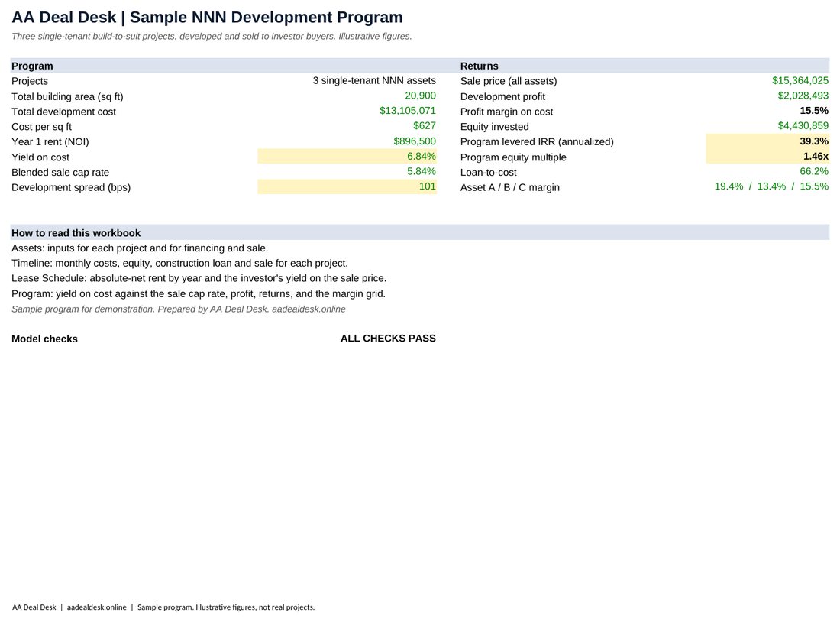The height and width of the screenshot is (622, 840).
Task: Click the 'ALL CHECKS PASS' status
Action: 388,339
